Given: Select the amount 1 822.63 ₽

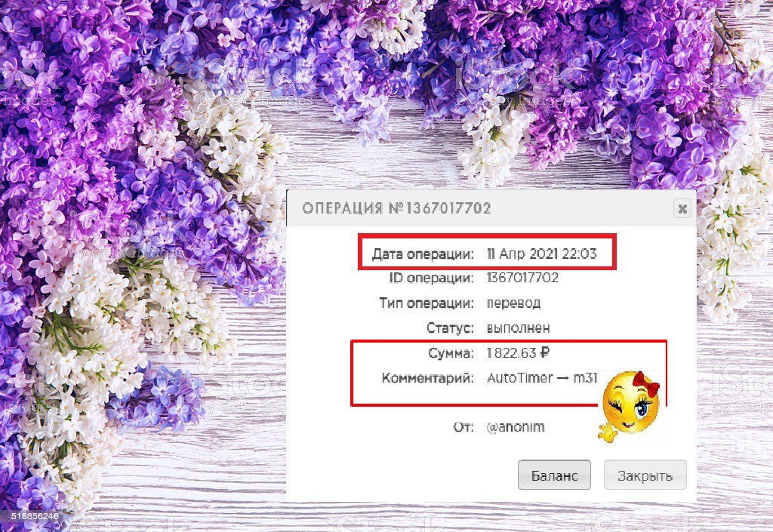Looking at the screenshot, I should (518, 352).
